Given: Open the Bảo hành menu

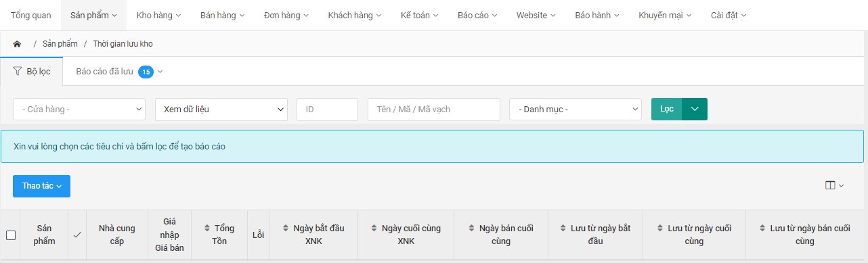Looking at the screenshot, I should click(597, 15).
